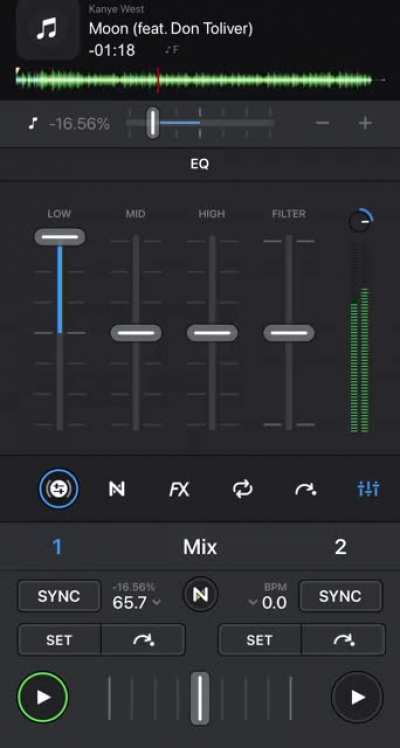Open the Neural Mix icon in toolbar
Viewport: 400px width, 748px height.
click(x=117, y=489)
